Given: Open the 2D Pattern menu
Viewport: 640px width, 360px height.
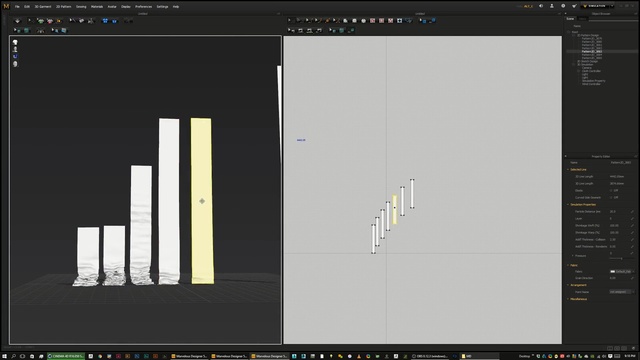Looking at the screenshot, I should [64, 7].
